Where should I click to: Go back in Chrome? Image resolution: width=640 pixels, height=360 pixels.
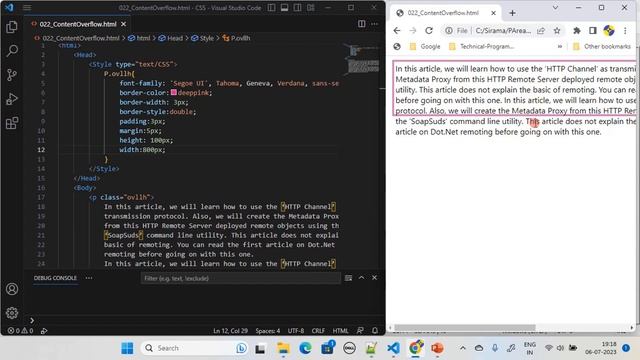(x=397, y=31)
